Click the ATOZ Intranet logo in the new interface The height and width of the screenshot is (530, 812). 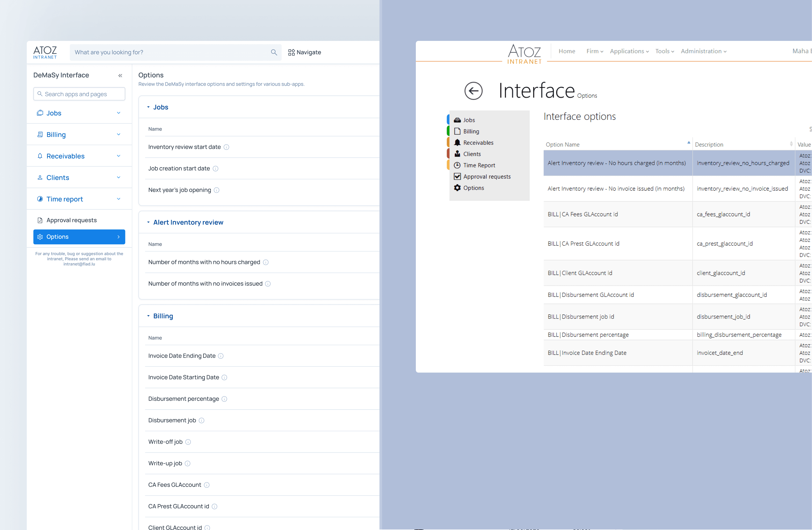point(45,52)
